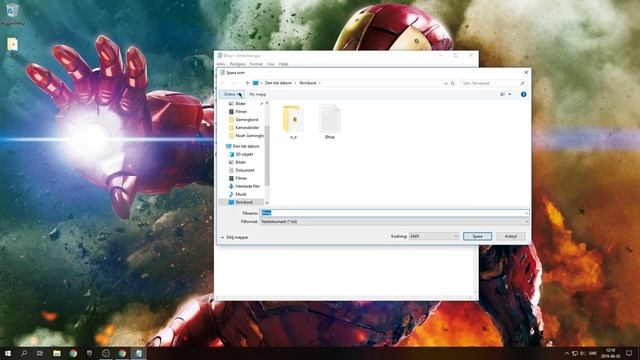The image size is (640, 360).
Task: Click the clock and date in the taskbar
Action: 611,353
